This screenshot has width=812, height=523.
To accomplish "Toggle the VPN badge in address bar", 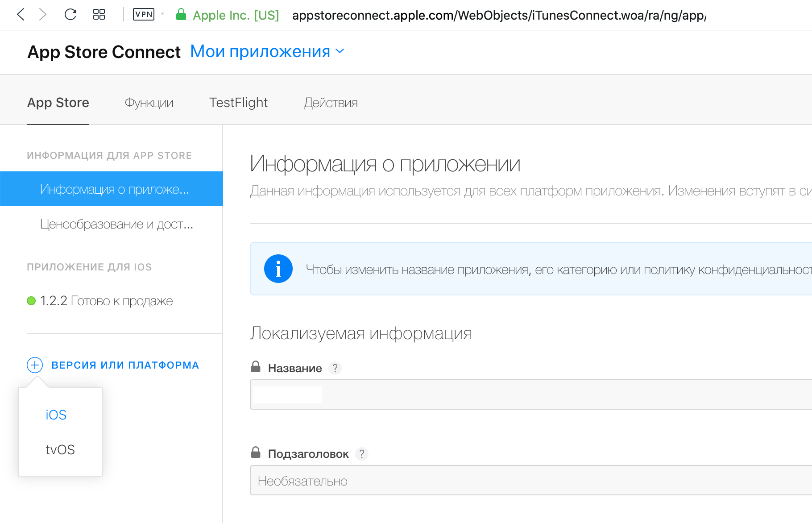I will tap(144, 15).
